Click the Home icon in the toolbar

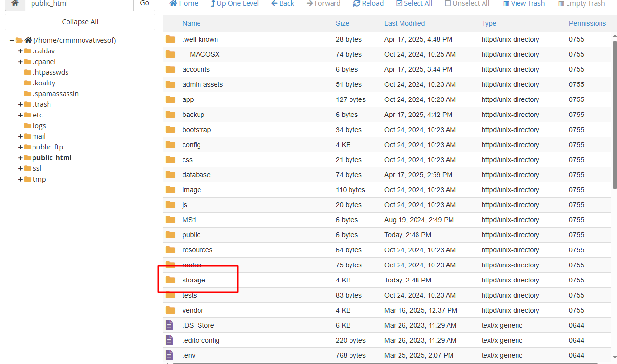click(173, 4)
